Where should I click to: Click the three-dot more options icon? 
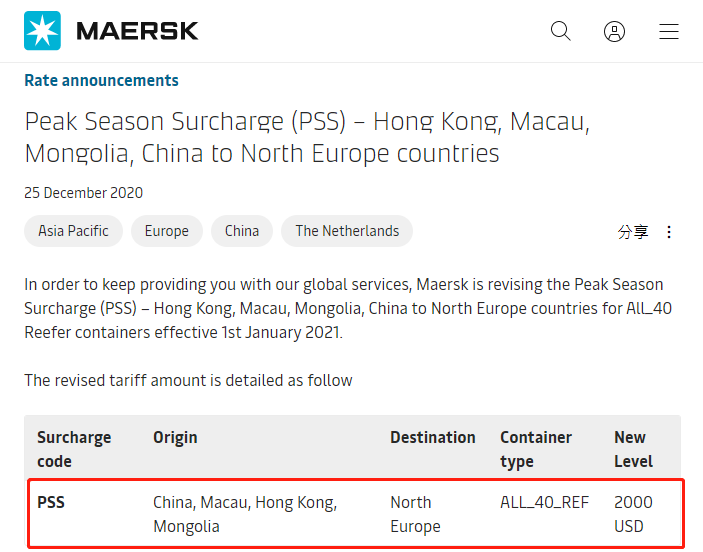[669, 232]
